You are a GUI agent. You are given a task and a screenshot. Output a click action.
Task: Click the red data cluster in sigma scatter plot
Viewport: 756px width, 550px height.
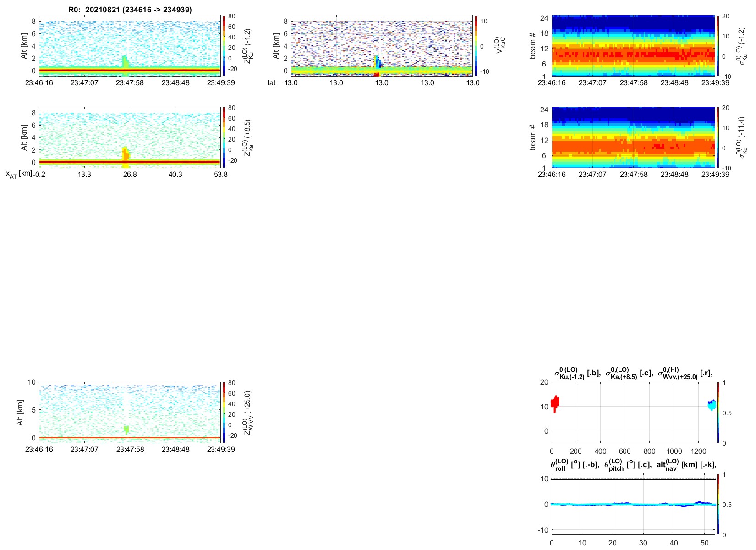click(555, 403)
